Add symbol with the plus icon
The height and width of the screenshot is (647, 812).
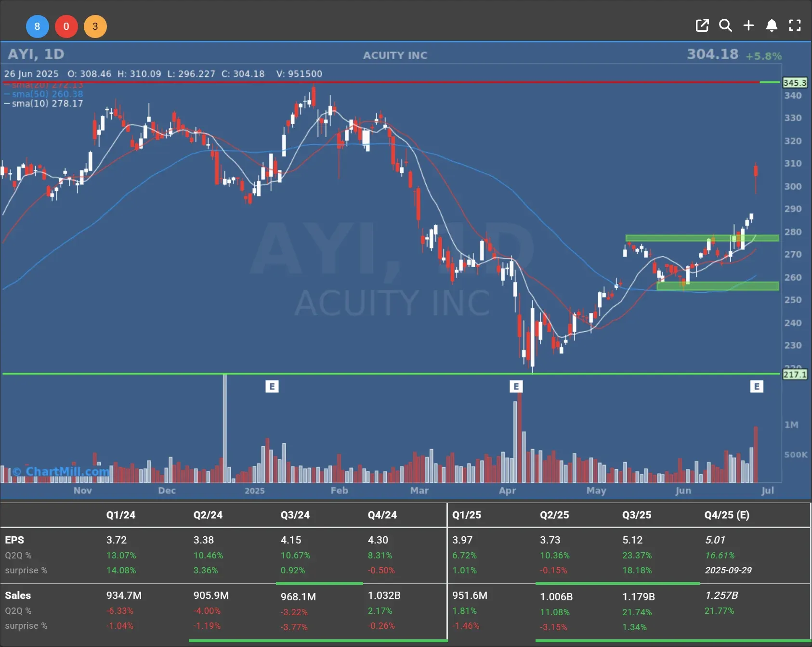[748, 26]
